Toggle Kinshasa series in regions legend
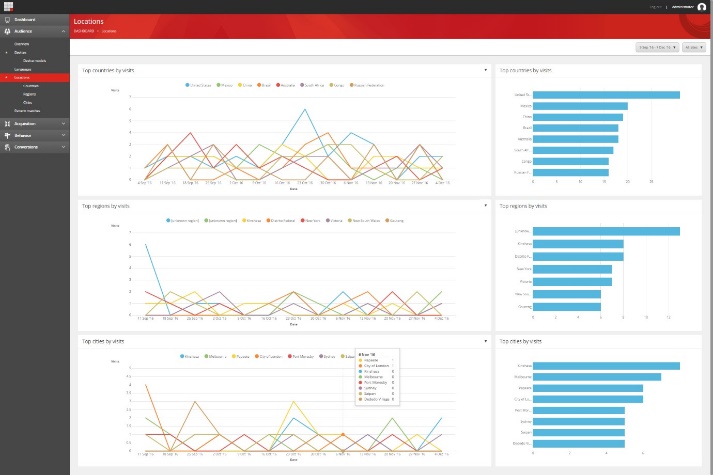713x475 pixels. [252, 220]
